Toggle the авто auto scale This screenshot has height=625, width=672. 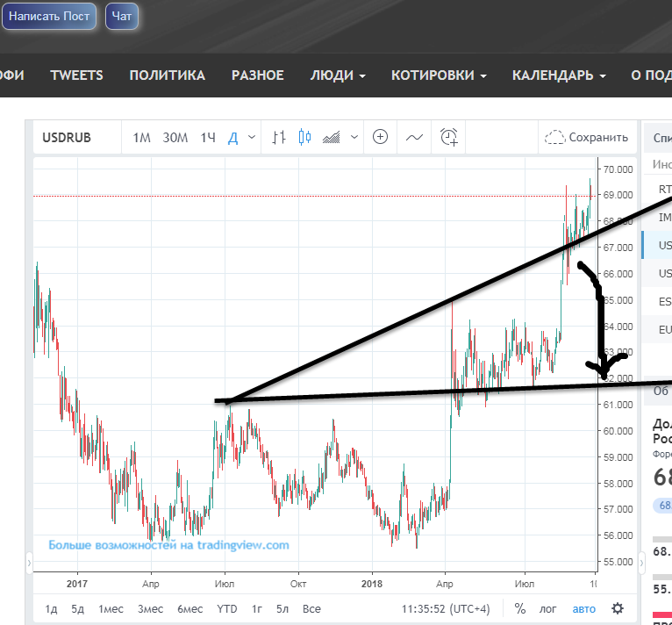coord(583,608)
